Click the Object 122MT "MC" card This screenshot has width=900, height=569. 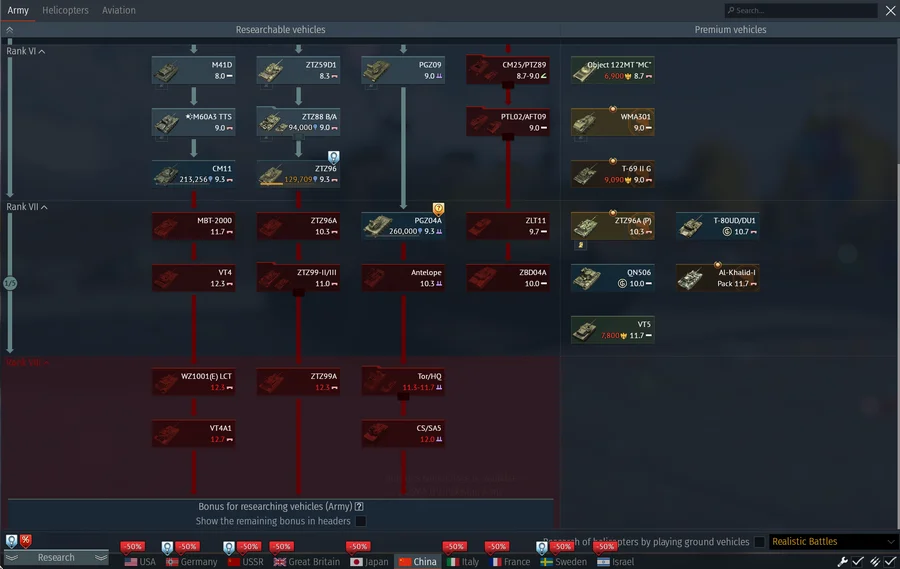tap(612, 70)
